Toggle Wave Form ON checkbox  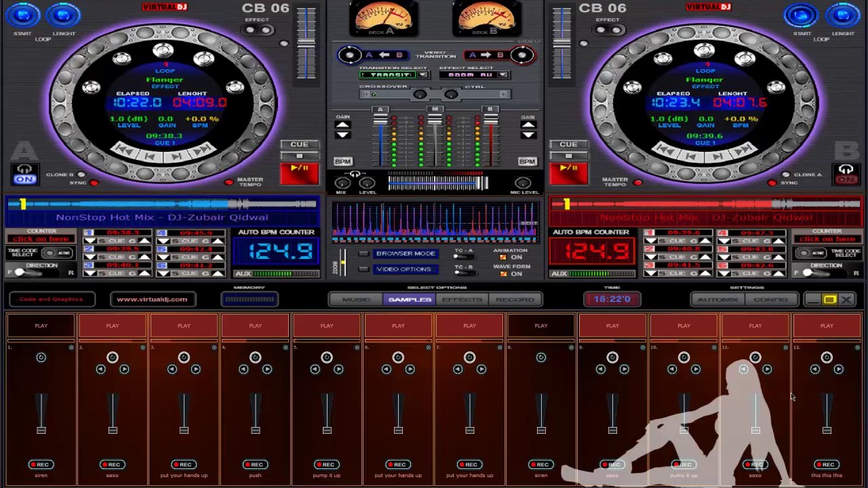(502, 274)
